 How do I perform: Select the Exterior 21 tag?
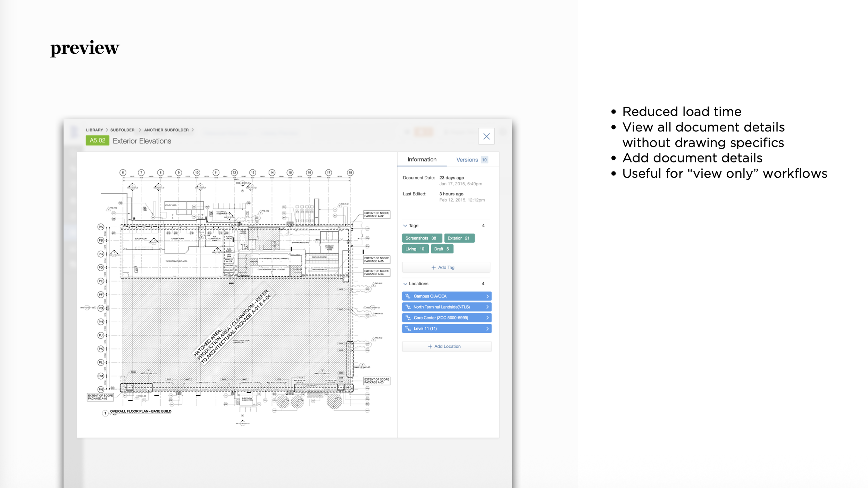click(459, 238)
